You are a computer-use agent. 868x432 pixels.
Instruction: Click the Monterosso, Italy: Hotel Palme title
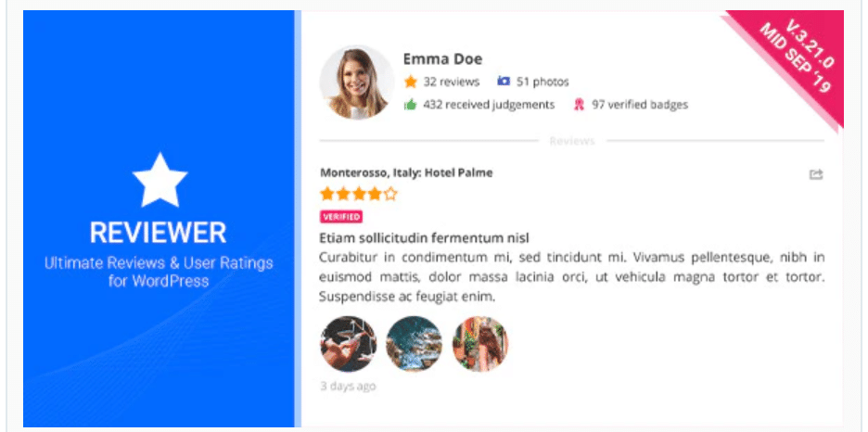pyautogui.click(x=406, y=172)
